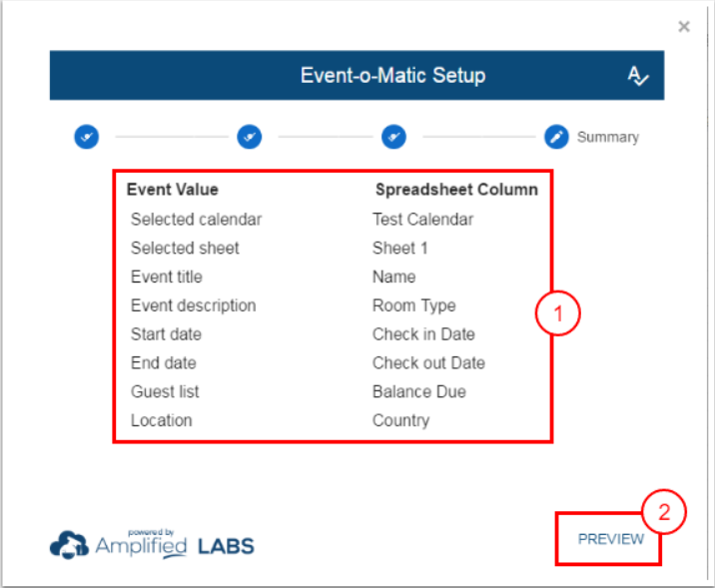The width and height of the screenshot is (715, 588).
Task: Click the Amplified Labs cloud logo
Action: coord(70,544)
